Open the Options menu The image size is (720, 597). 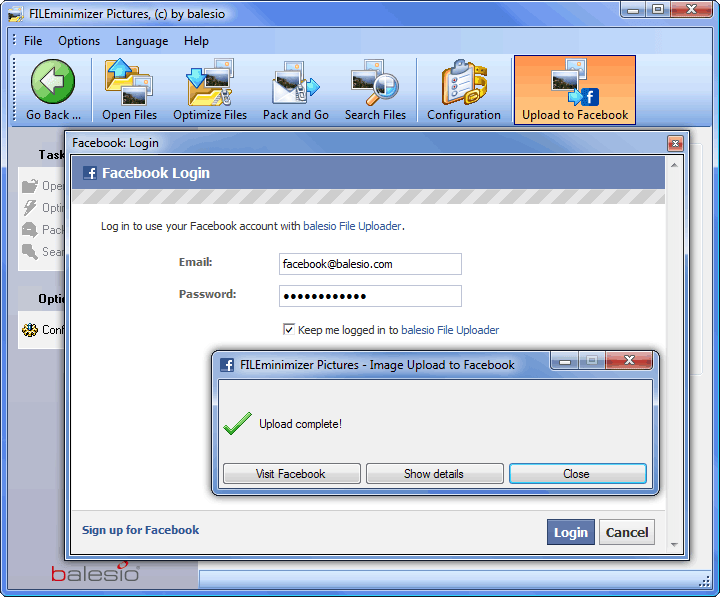pos(79,41)
